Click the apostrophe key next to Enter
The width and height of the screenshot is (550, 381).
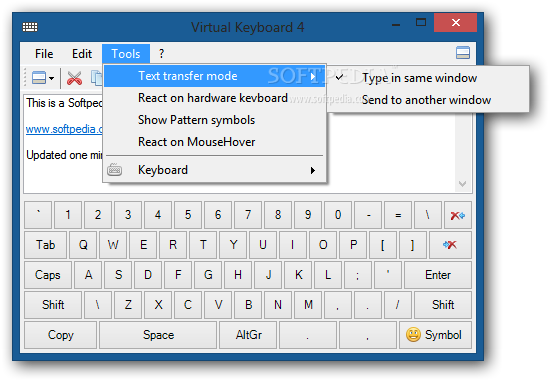[388, 275]
